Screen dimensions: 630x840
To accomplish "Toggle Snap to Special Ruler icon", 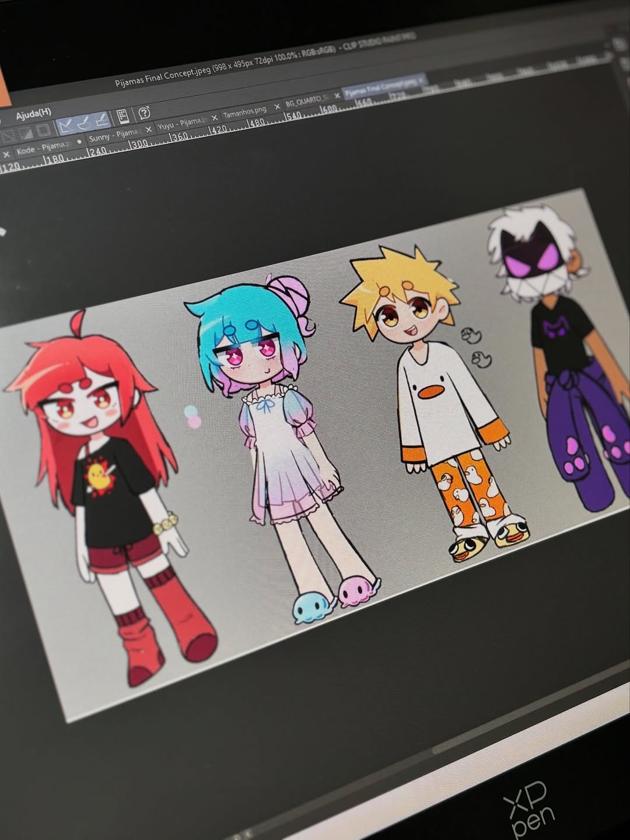I will point(83,122).
